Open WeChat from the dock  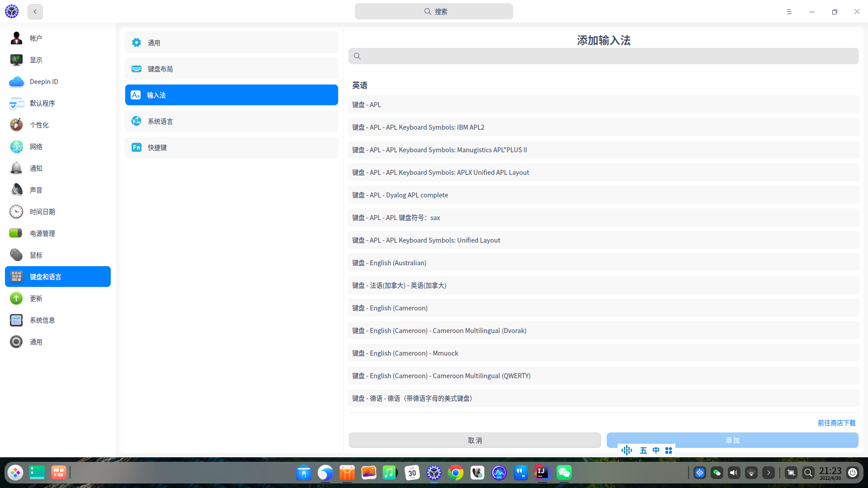[x=564, y=473]
